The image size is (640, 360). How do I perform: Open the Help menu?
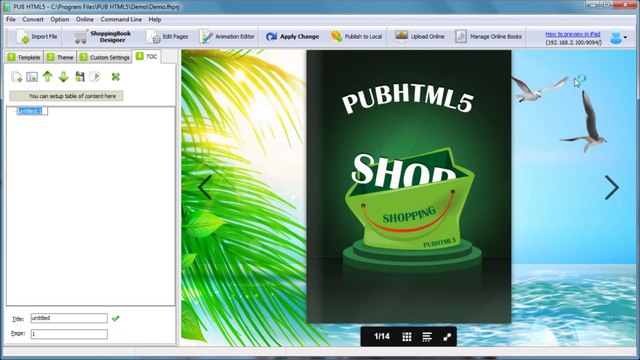[155, 19]
